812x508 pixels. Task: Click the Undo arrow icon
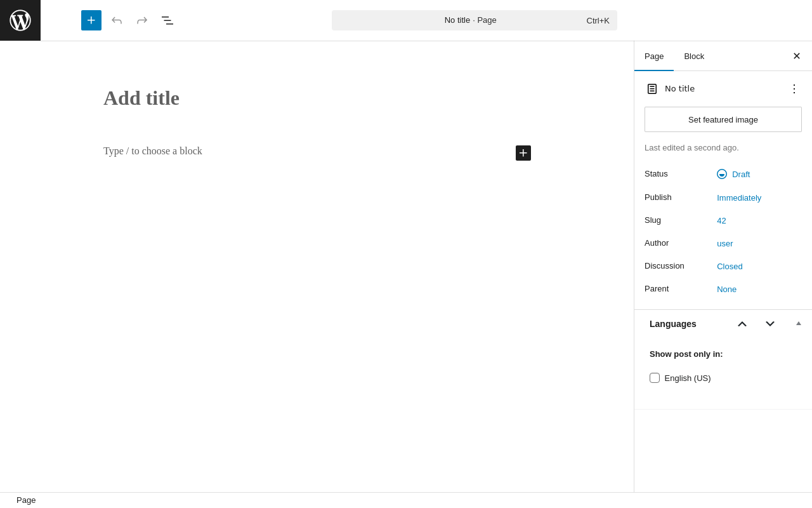click(117, 20)
